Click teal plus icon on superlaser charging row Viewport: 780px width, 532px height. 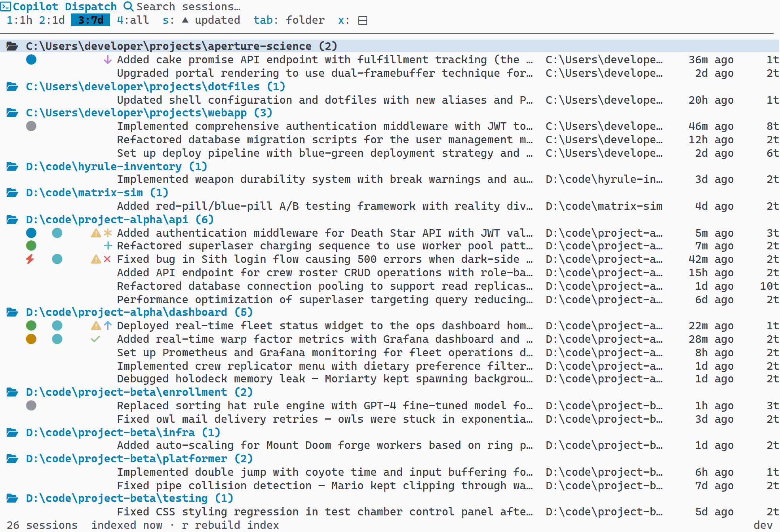107,246
